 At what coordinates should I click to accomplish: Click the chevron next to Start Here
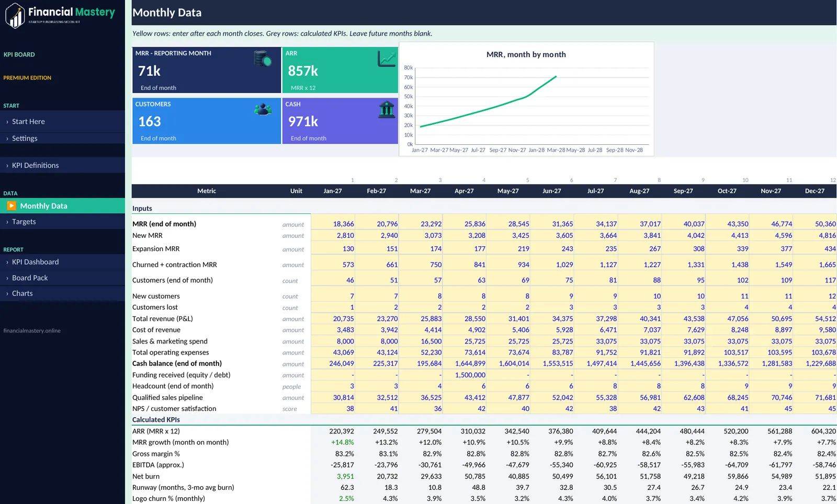pos(7,122)
